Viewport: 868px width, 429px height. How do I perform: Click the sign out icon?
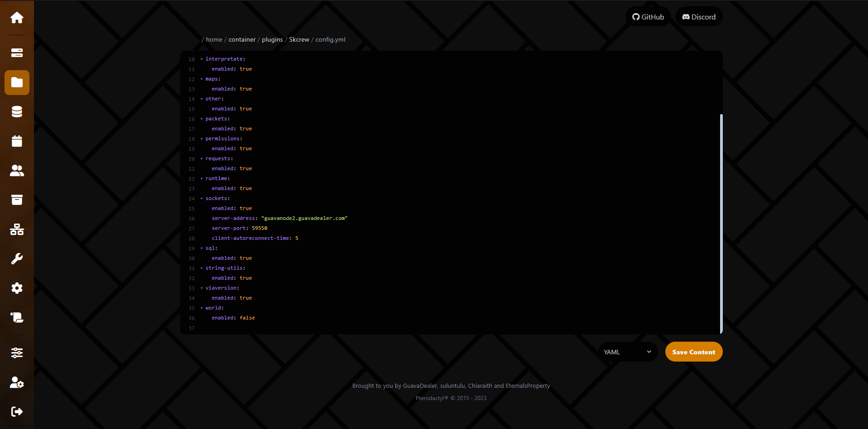tap(17, 412)
